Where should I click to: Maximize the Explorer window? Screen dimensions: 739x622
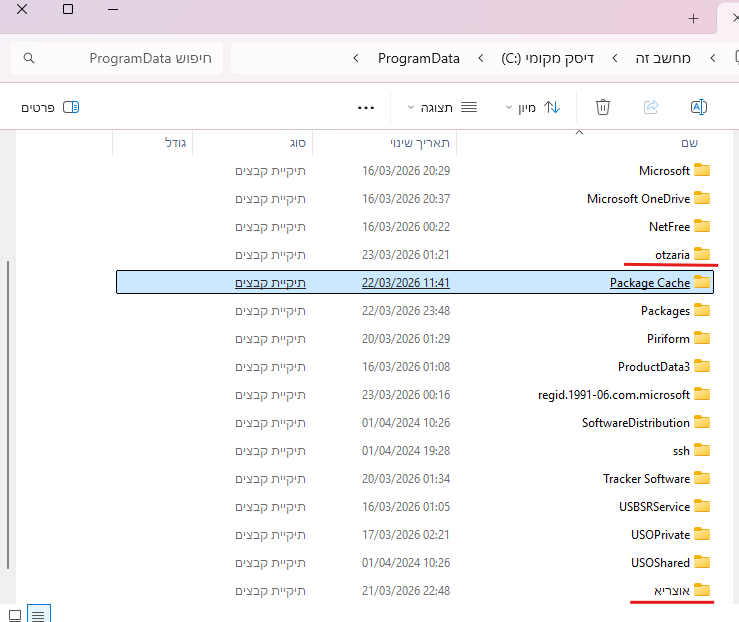(68, 9)
